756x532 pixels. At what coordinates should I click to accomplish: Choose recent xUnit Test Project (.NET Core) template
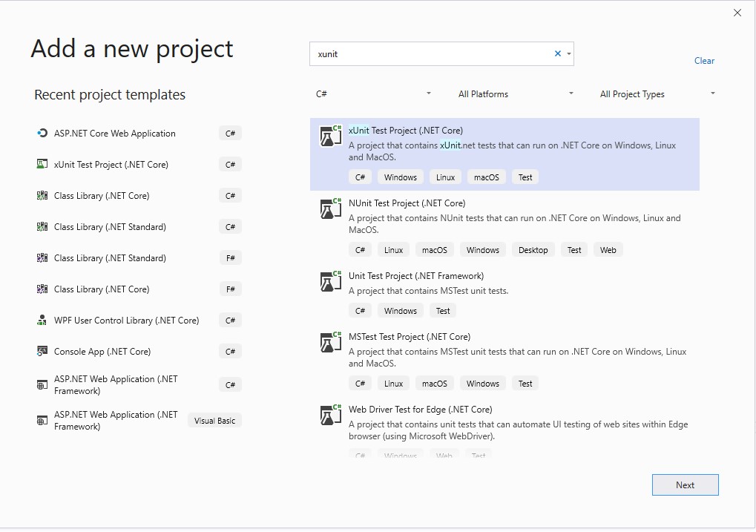(x=139, y=165)
